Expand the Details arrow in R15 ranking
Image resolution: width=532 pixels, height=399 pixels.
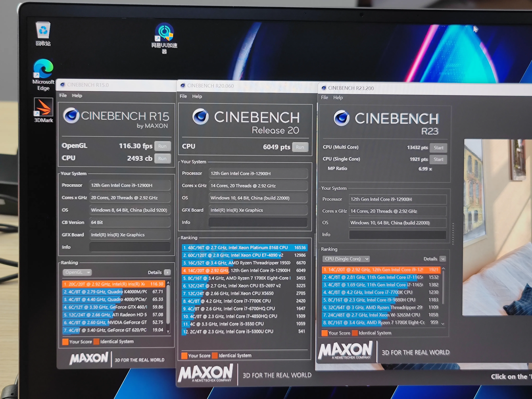(x=167, y=272)
